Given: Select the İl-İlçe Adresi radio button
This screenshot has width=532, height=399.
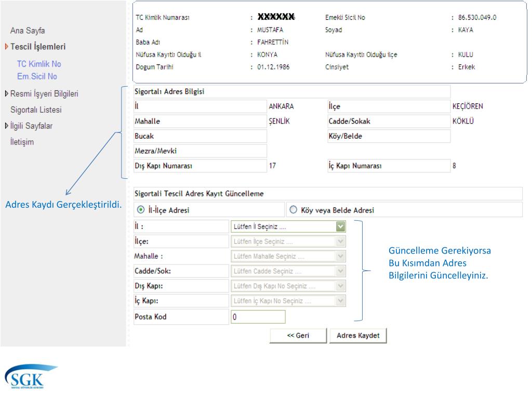Looking at the screenshot, I should coord(140,210).
